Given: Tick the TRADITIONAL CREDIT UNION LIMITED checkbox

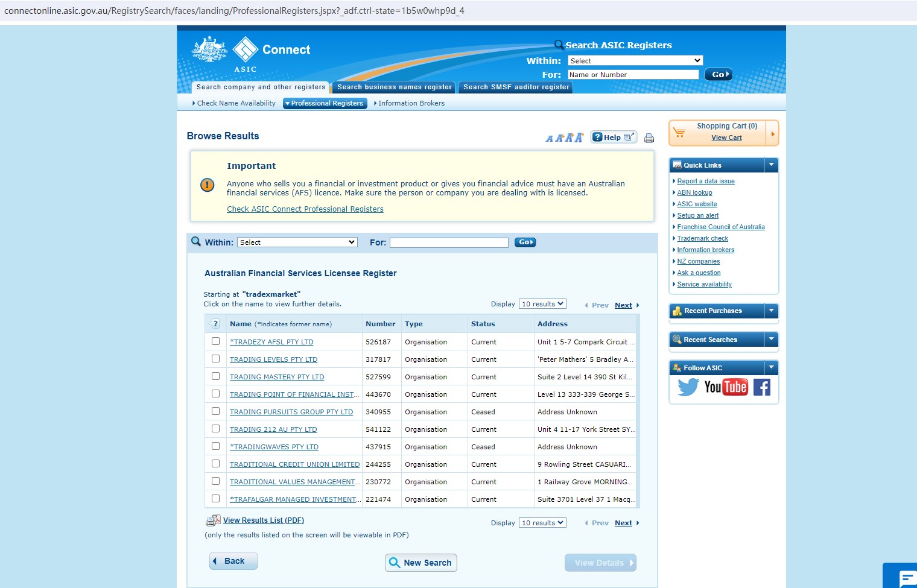Looking at the screenshot, I should [215, 464].
